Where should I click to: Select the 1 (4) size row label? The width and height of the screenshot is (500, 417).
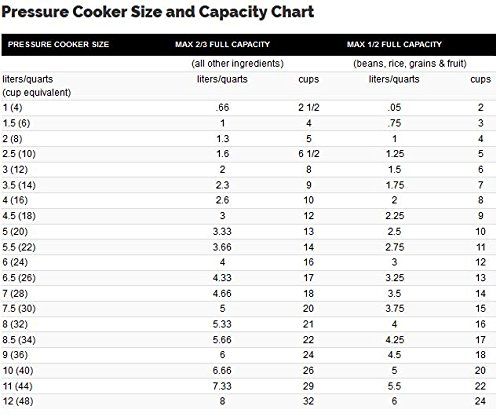point(12,108)
